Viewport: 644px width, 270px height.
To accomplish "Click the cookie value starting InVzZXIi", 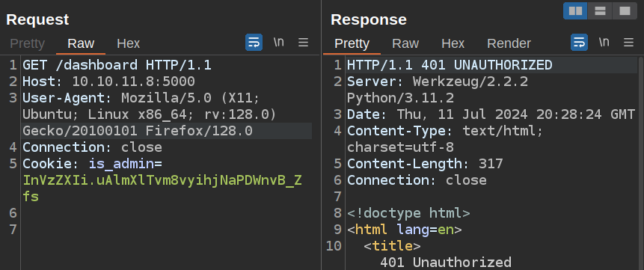I will coord(162,188).
